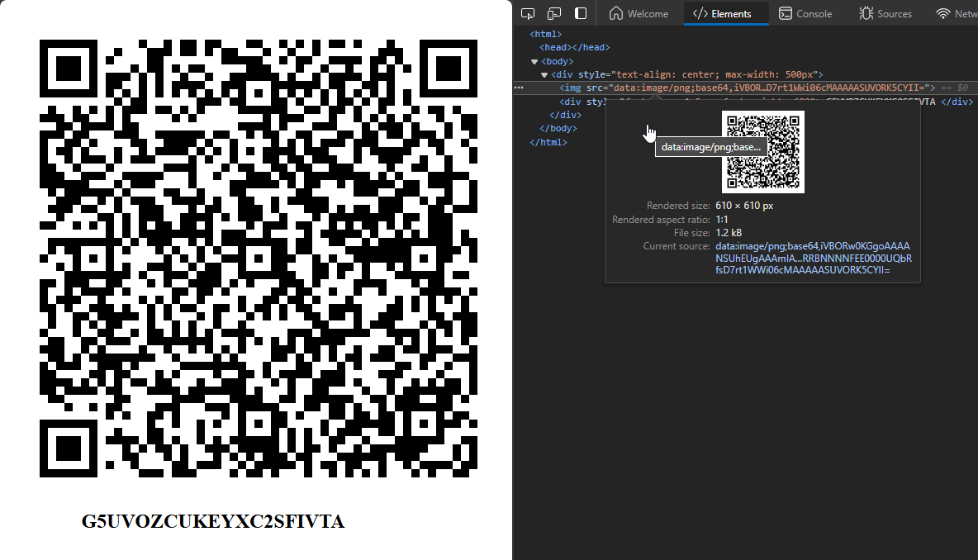Click the QR code preview thumbnail
Image resolution: width=978 pixels, height=560 pixels.
[x=762, y=152]
